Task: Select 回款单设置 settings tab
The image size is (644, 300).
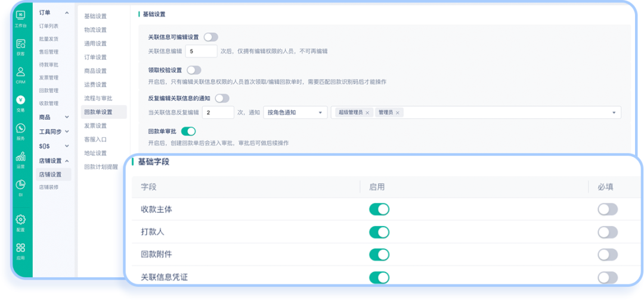Action: point(104,112)
